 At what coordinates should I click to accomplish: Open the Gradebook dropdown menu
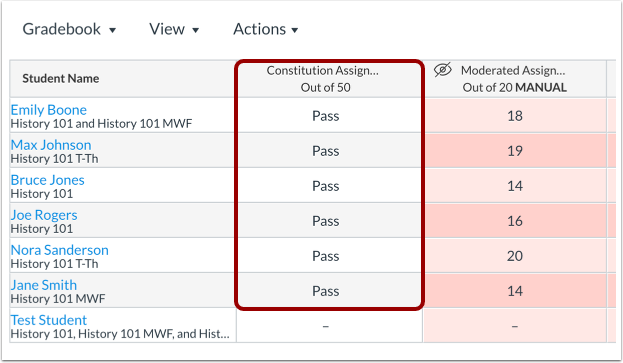pos(69,29)
